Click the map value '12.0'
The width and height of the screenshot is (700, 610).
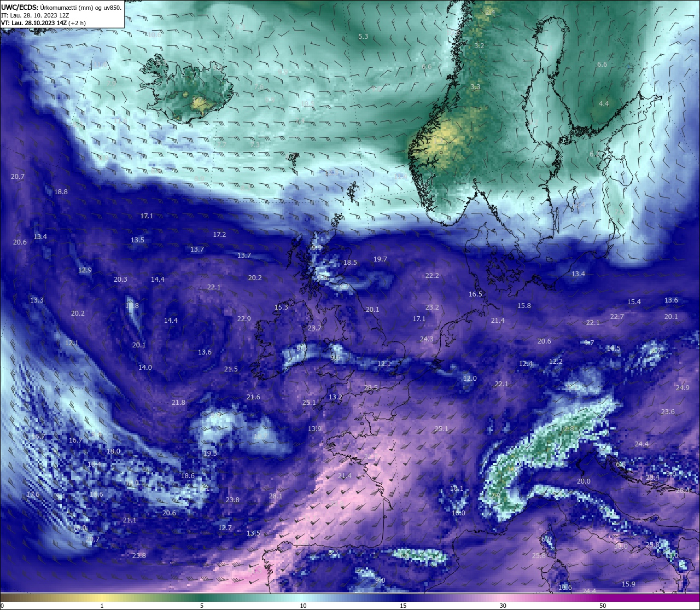click(470, 379)
